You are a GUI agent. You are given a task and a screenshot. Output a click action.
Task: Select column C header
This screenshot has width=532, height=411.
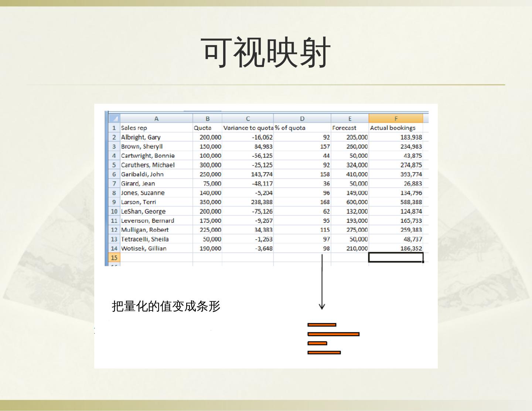[248, 119]
